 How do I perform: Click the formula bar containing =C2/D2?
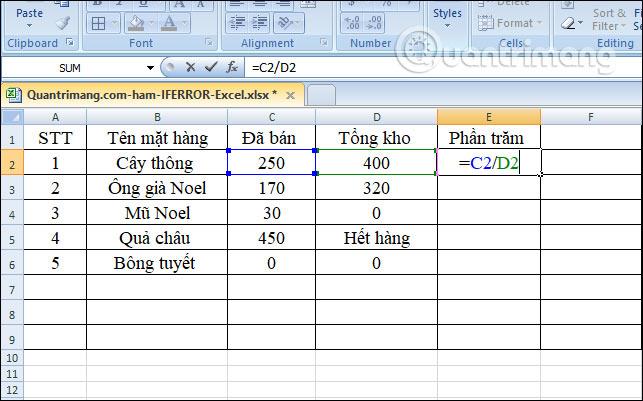coord(443,68)
